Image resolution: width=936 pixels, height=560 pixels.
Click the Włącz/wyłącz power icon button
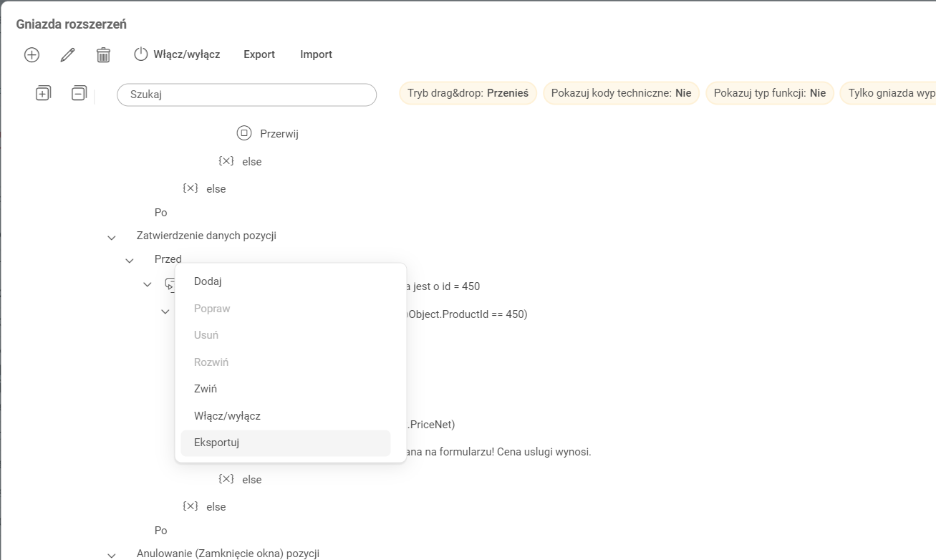tap(141, 54)
